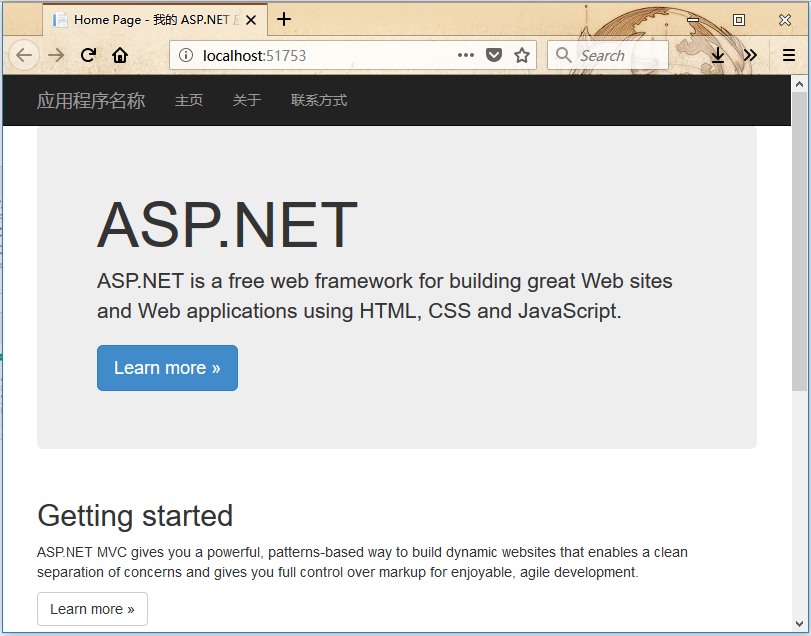Open the 主页 navigation link

pyautogui.click(x=189, y=100)
